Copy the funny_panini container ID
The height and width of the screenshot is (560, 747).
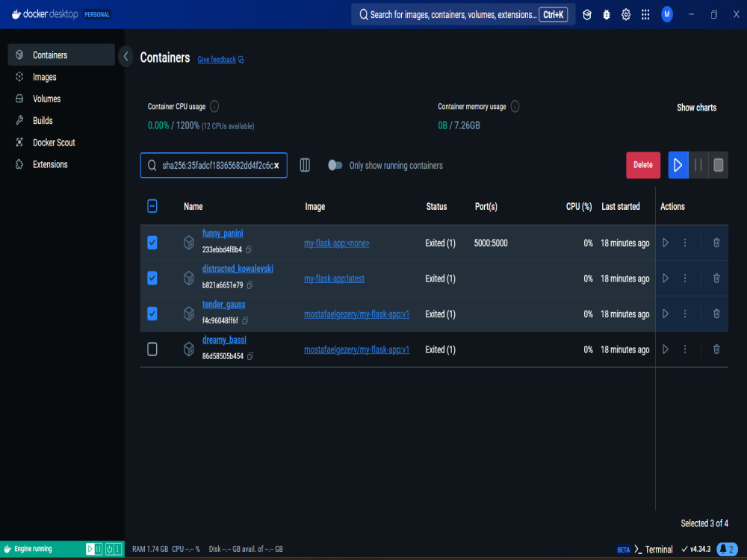coord(249,249)
